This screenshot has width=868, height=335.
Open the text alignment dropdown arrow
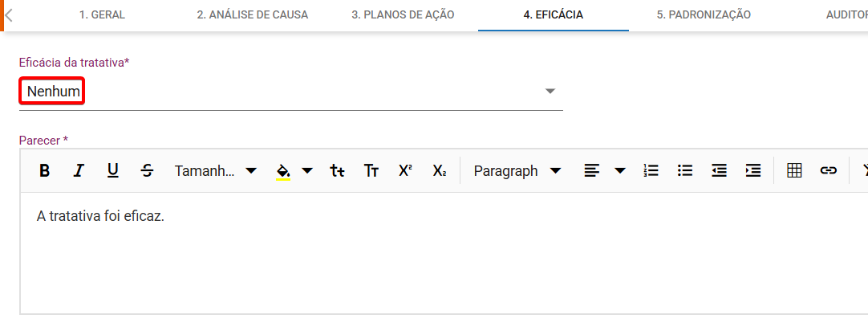620,171
